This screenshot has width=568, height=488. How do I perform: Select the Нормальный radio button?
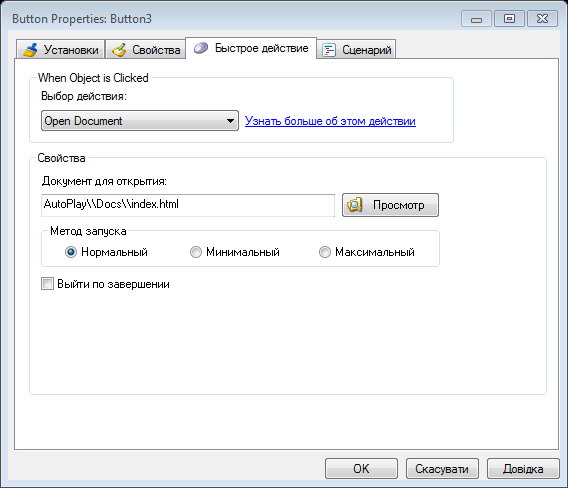71,252
